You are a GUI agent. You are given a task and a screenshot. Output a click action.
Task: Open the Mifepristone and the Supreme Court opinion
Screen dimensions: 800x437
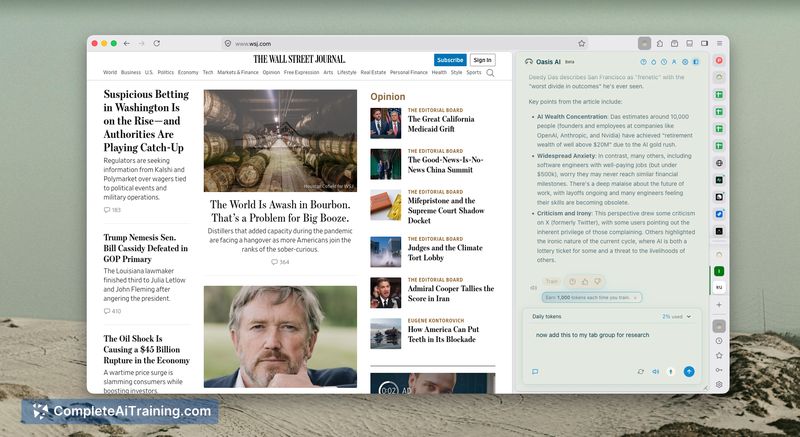coord(446,211)
